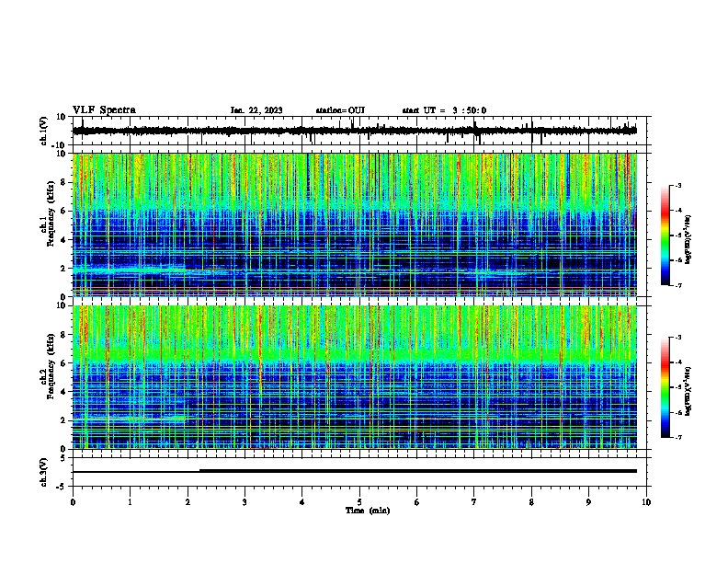728x563 pixels.
Task: Click the "Time (min)" axis label
Action: point(368,511)
